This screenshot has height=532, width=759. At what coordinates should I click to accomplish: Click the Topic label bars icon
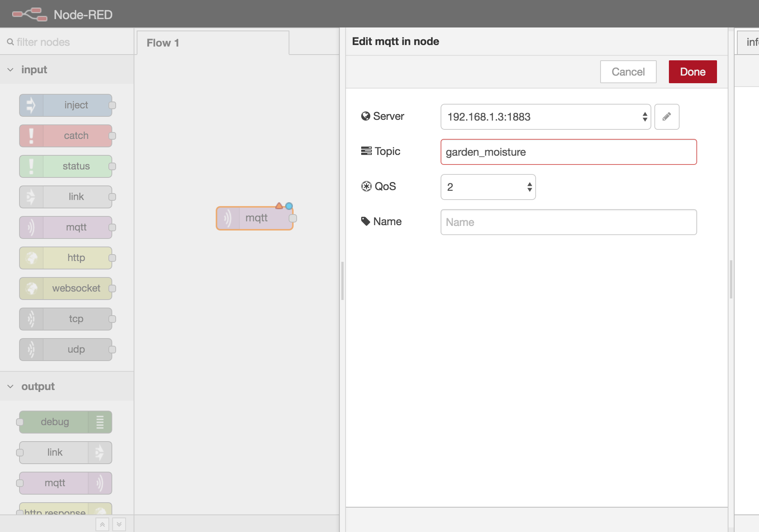[366, 151]
